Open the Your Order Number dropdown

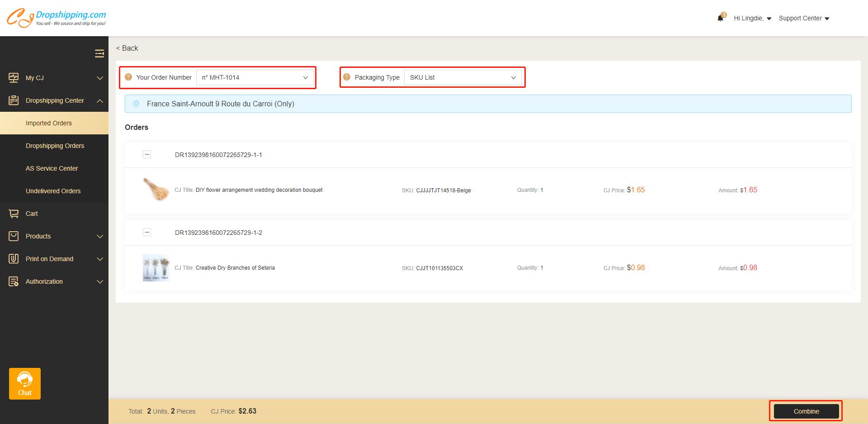[x=255, y=77]
